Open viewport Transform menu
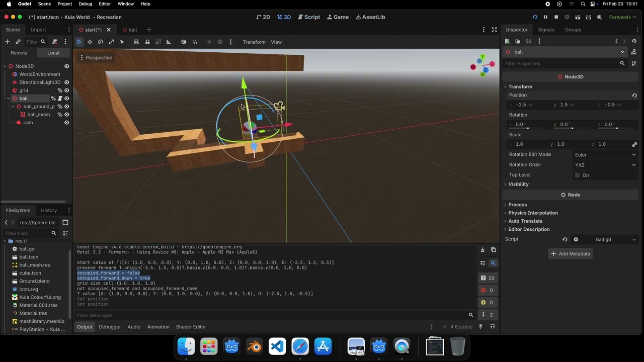644x362 pixels. (254, 42)
